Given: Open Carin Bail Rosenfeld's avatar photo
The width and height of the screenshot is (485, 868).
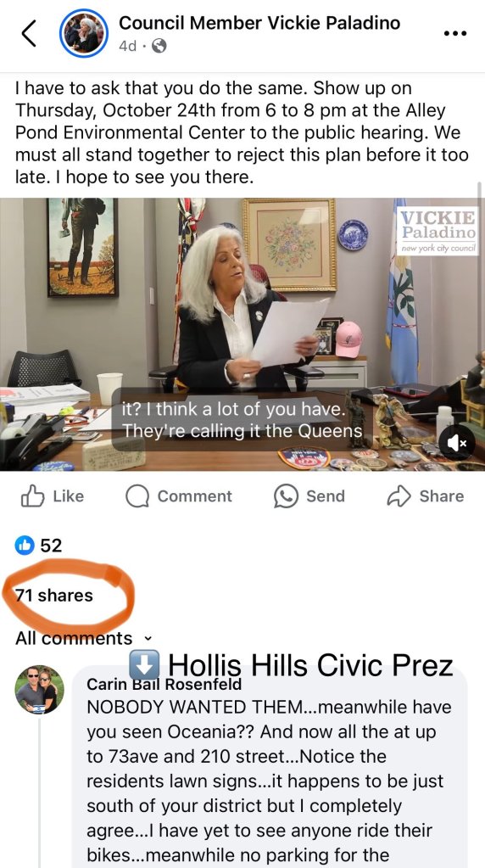Looking at the screenshot, I should 39,689.
